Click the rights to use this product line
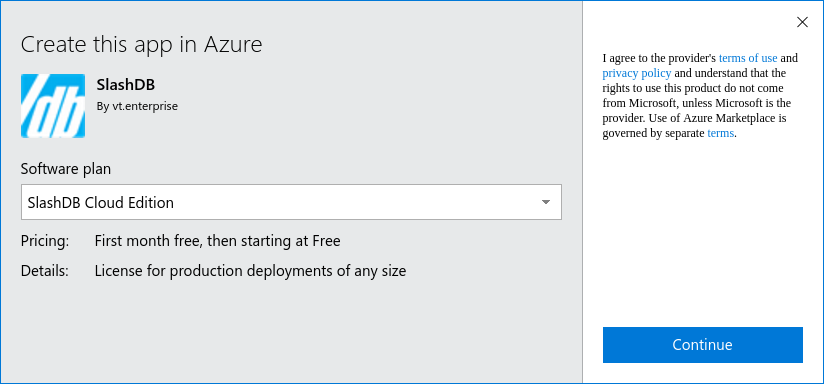 [x=693, y=88]
